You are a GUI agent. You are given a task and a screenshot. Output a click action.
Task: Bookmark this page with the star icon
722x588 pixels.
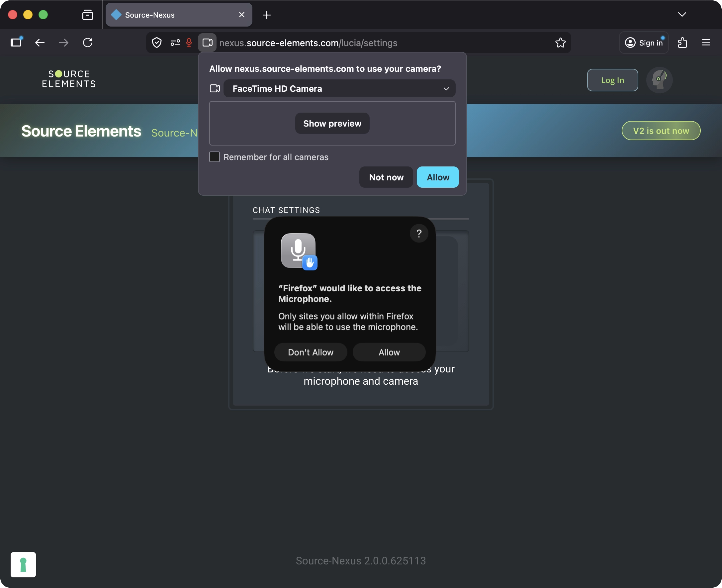tap(561, 43)
